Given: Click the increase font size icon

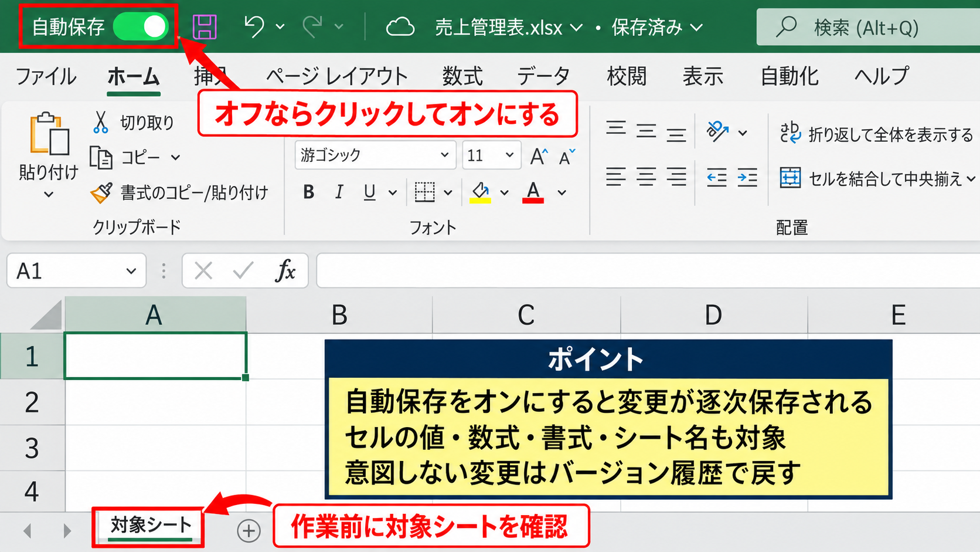Looking at the screenshot, I should 539,156.
